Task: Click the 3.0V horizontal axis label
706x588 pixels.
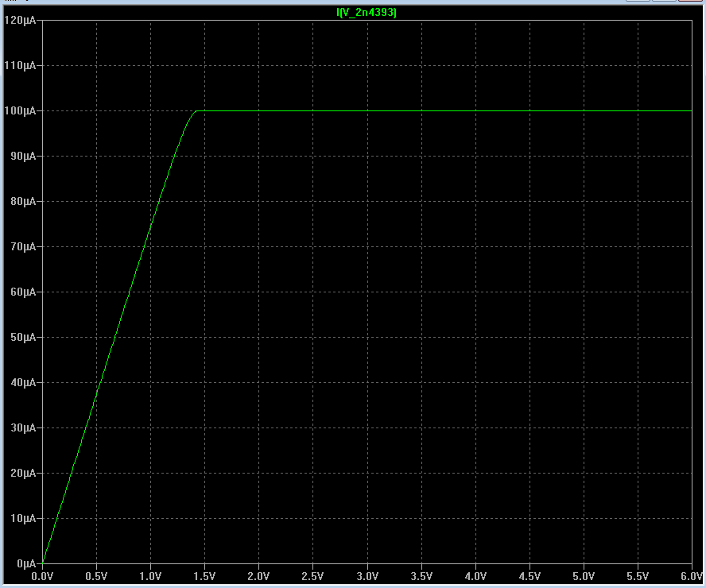Action: (367, 576)
